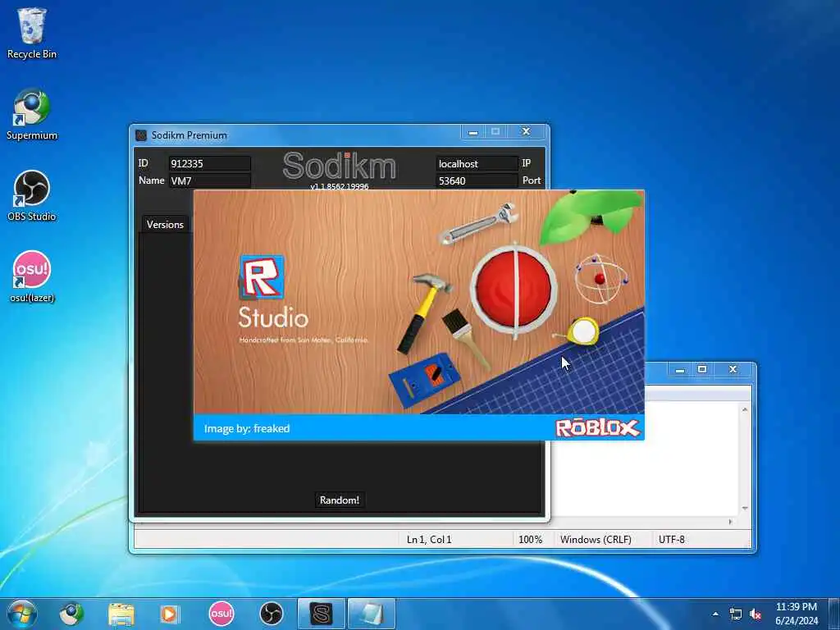
Task: Close the Notepad window behind
Action: coord(733,370)
